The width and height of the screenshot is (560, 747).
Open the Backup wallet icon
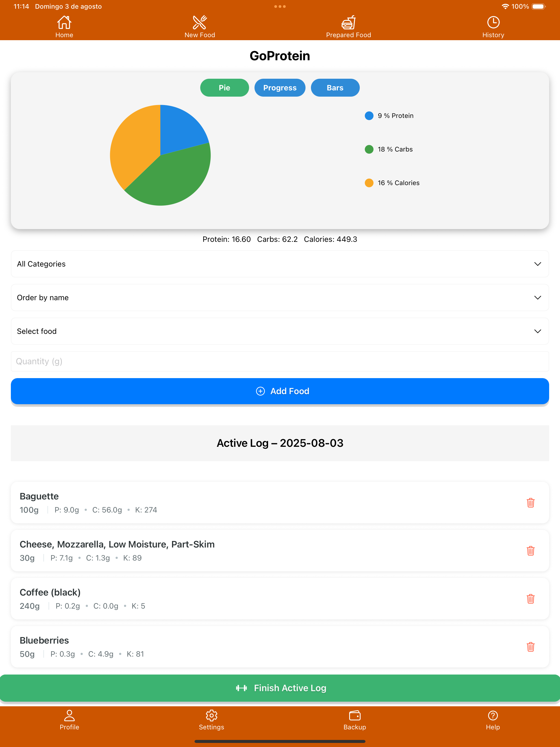tap(354, 715)
